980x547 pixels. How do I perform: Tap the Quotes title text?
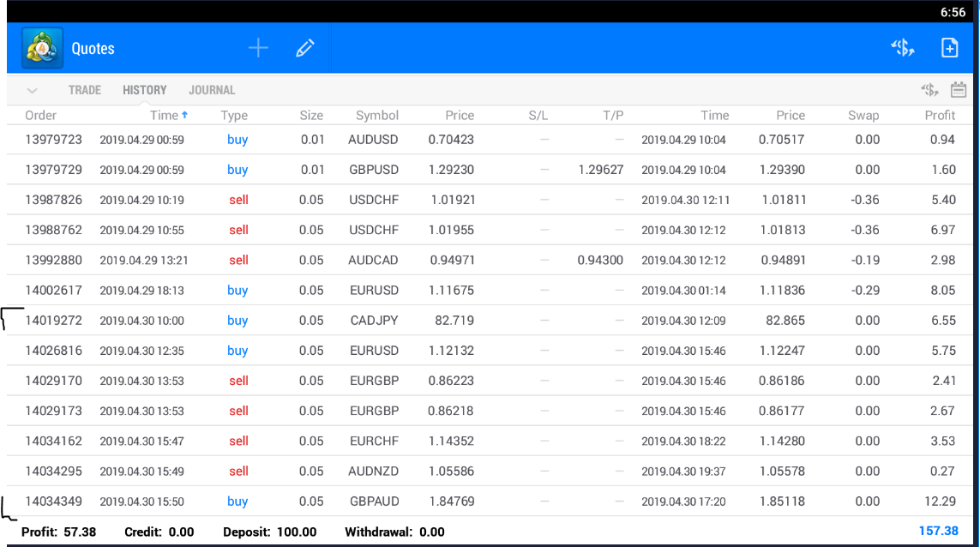tap(93, 49)
